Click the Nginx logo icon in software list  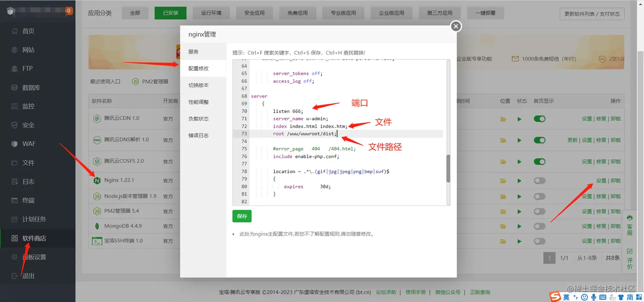click(97, 180)
